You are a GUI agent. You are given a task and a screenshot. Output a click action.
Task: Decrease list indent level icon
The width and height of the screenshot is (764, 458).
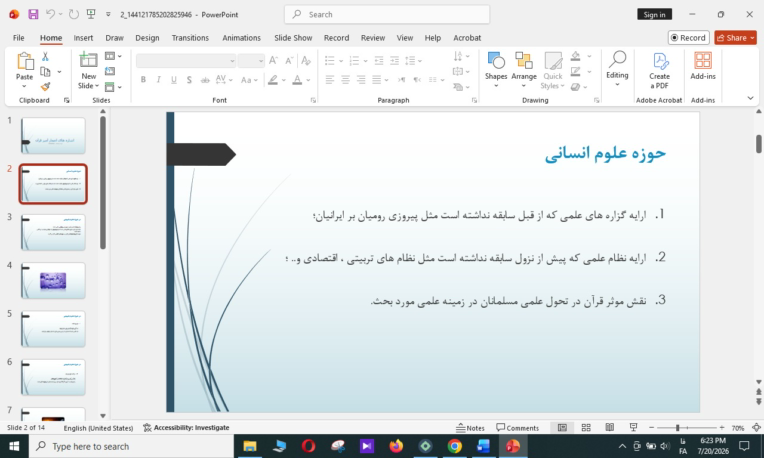pyautogui.click(x=379, y=60)
